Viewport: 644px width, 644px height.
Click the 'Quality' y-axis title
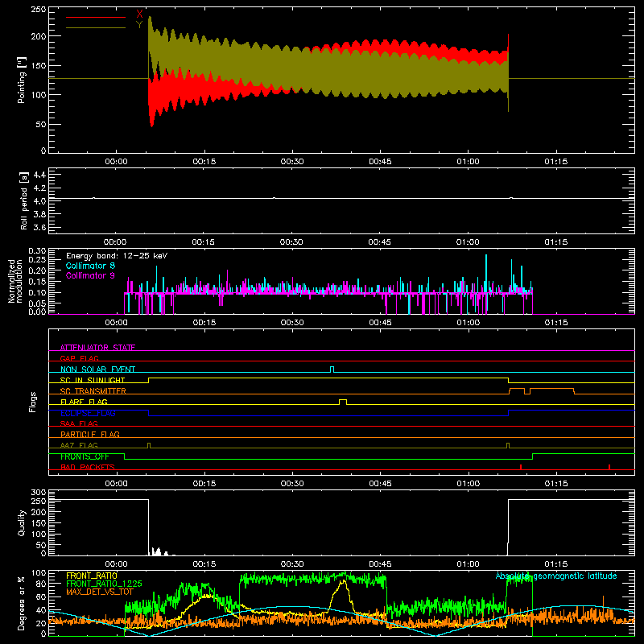coord(22,522)
